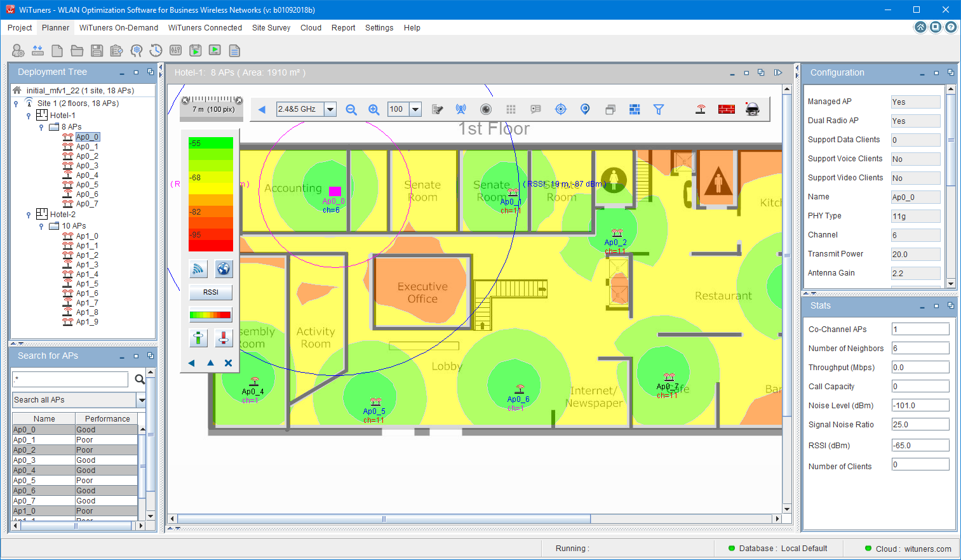Open the Project menu

(20, 28)
